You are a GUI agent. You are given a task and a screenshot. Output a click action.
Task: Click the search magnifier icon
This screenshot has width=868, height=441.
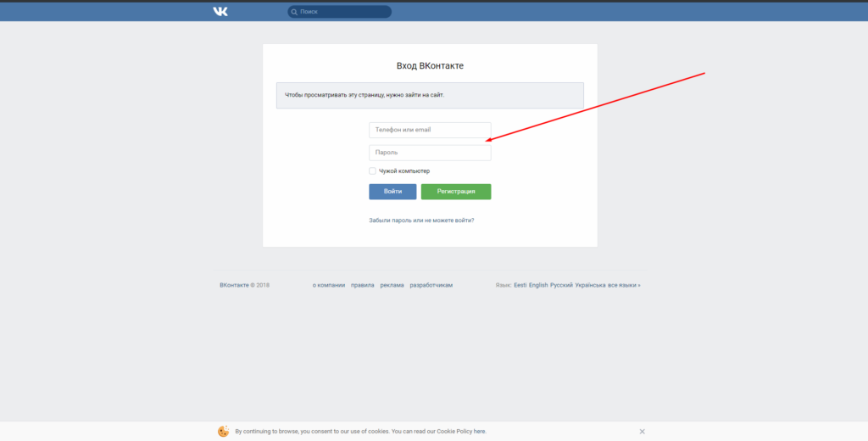coord(294,12)
